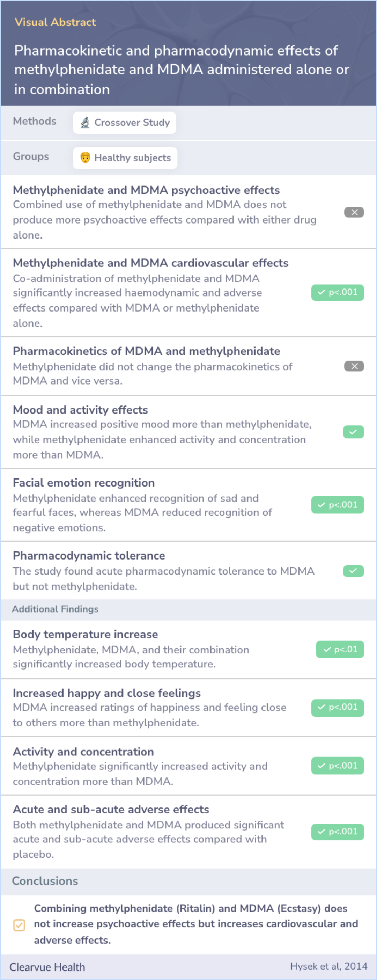Select the Crossover Study methods tag
The height and width of the screenshot is (980, 377).
pyautogui.click(x=124, y=123)
